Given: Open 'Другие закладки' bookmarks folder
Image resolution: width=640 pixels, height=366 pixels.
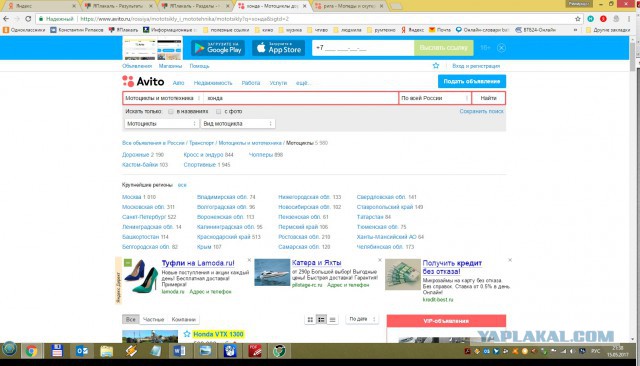Looking at the screenshot, I should point(608,30).
